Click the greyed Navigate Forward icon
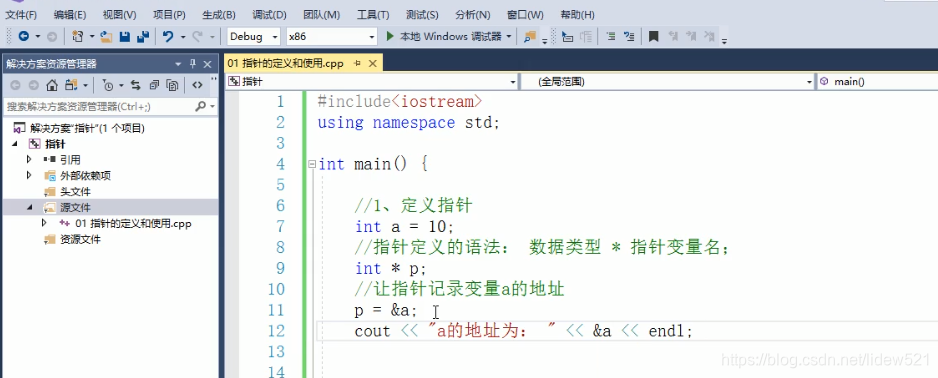The height and width of the screenshot is (378, 938). [x=52, y=36]
